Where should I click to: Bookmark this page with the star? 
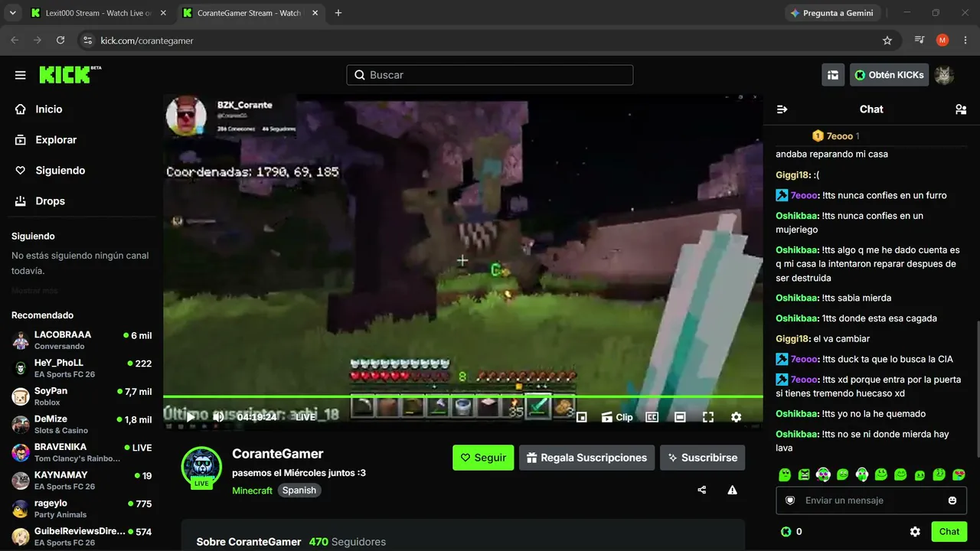[x=887, y=41]
